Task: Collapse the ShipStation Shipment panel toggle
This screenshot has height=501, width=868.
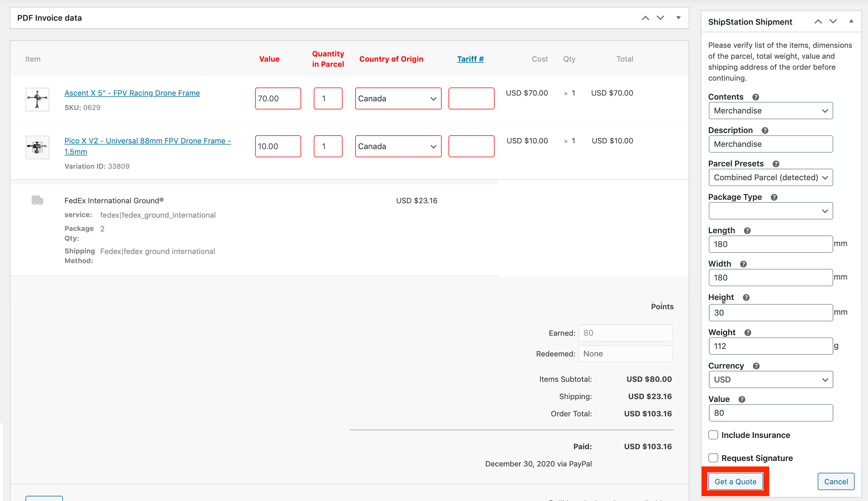Action: (x=851, y=22)
